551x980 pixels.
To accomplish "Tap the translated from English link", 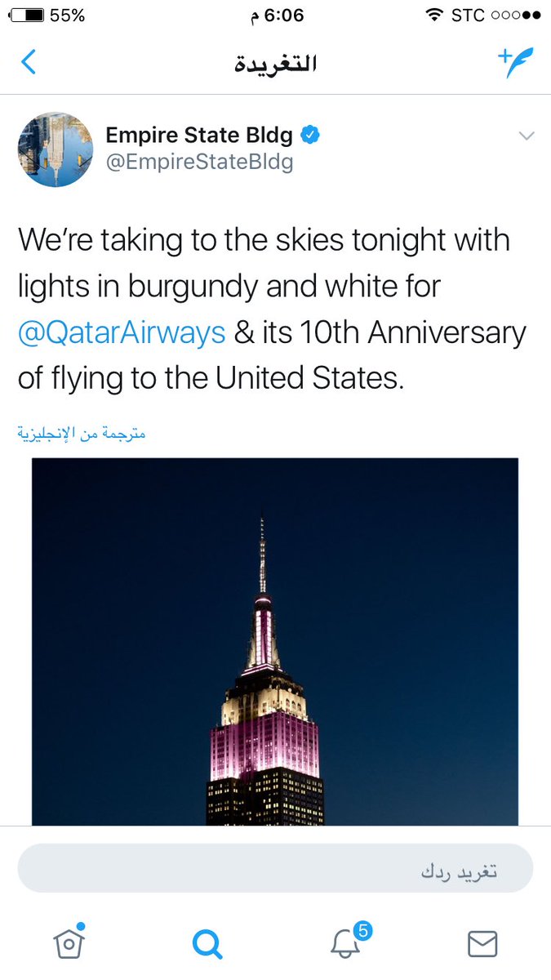I will coord(82,434).
